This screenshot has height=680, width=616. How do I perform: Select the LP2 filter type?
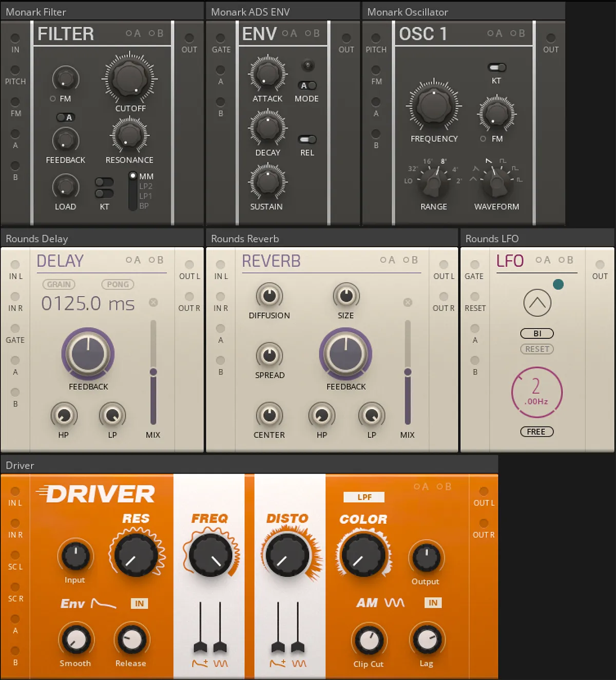[x=146, y=186]
